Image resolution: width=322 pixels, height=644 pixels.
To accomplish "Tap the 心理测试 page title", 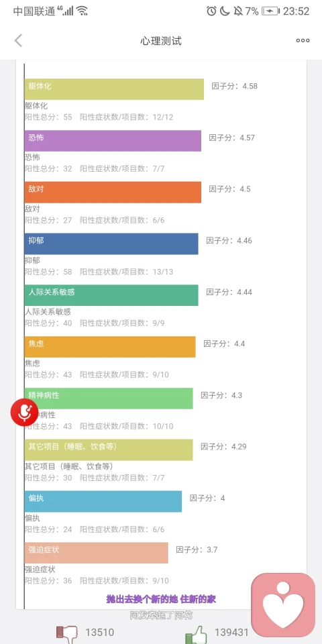I will (x=161, y=41).
